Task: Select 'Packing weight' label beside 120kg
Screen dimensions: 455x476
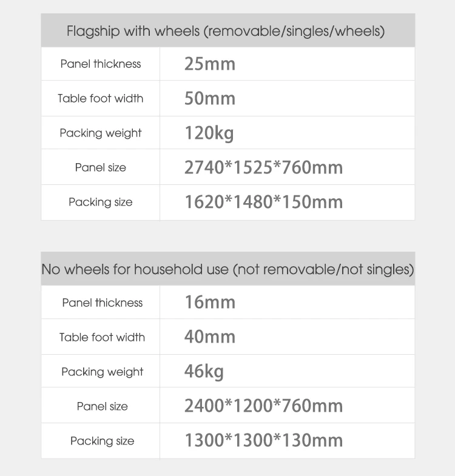Action: click(x=101, y=133)
